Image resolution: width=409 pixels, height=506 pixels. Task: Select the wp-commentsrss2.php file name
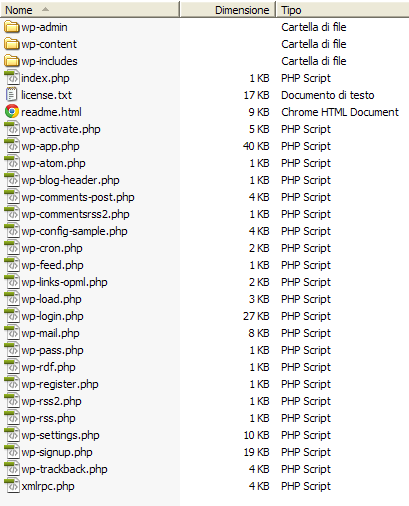pos(75,214)
